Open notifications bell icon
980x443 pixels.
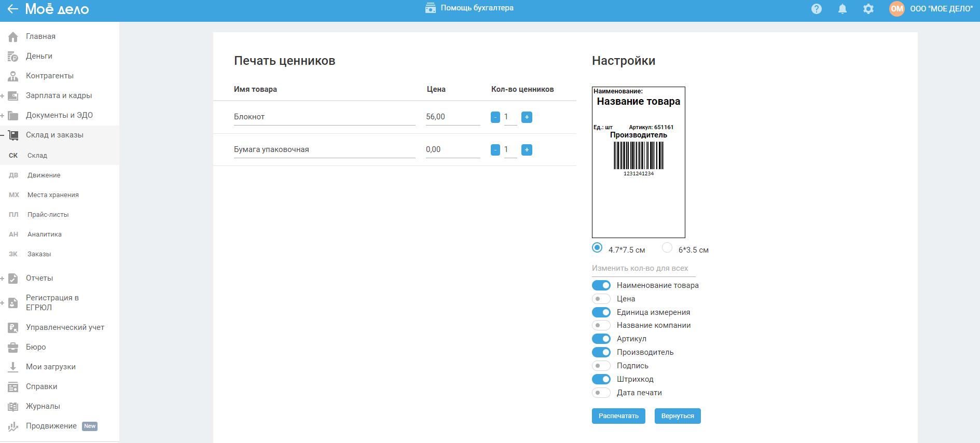point(842,9)
